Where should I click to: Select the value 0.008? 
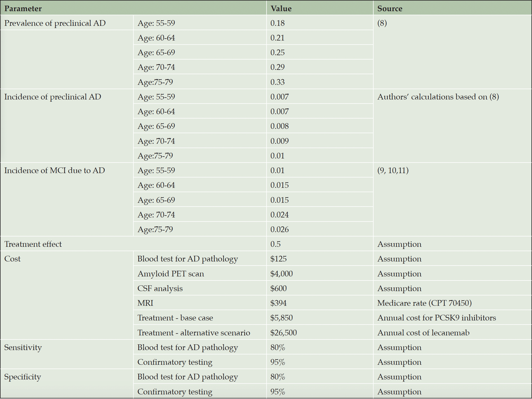point(280,126)
